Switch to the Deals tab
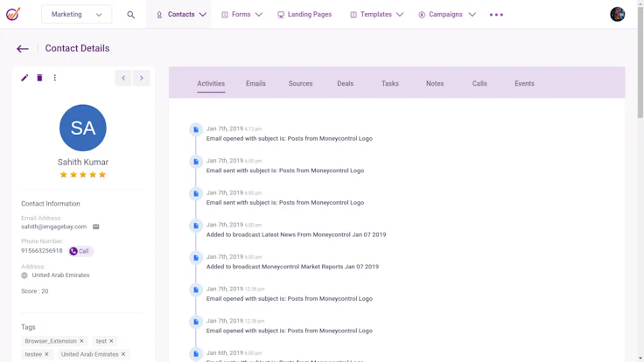644x362 pixels. 345,83
